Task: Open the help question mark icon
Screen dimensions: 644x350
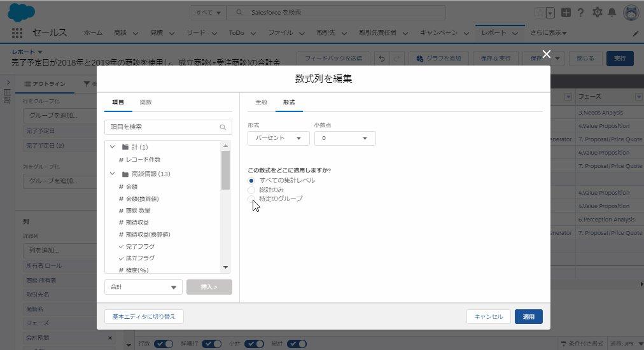Action: (x=580, y=13)
